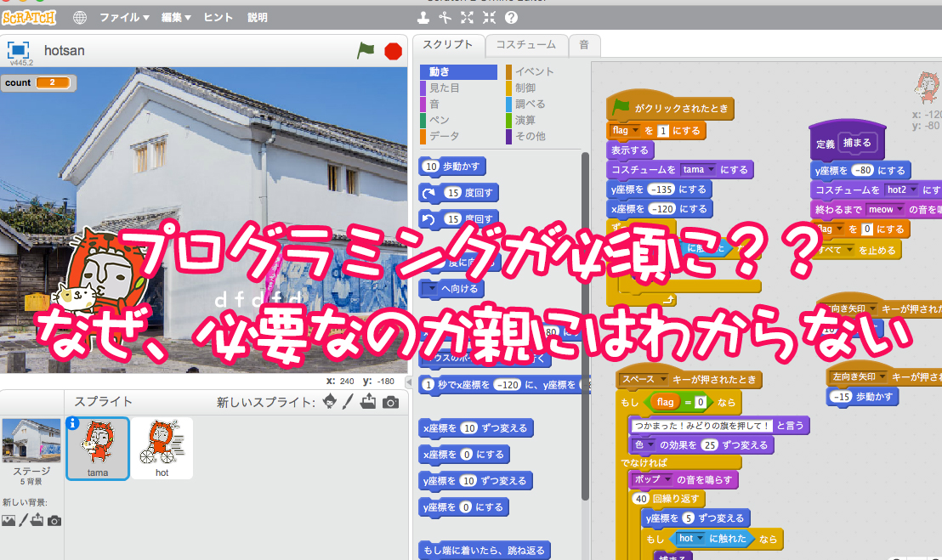Select the scissors delete tool
This screenshot has height=560, width=942.
coord(445,17)
